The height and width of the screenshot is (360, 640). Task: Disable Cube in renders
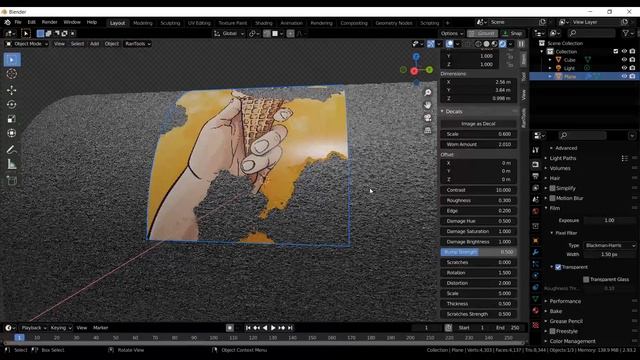coord(632,60)
